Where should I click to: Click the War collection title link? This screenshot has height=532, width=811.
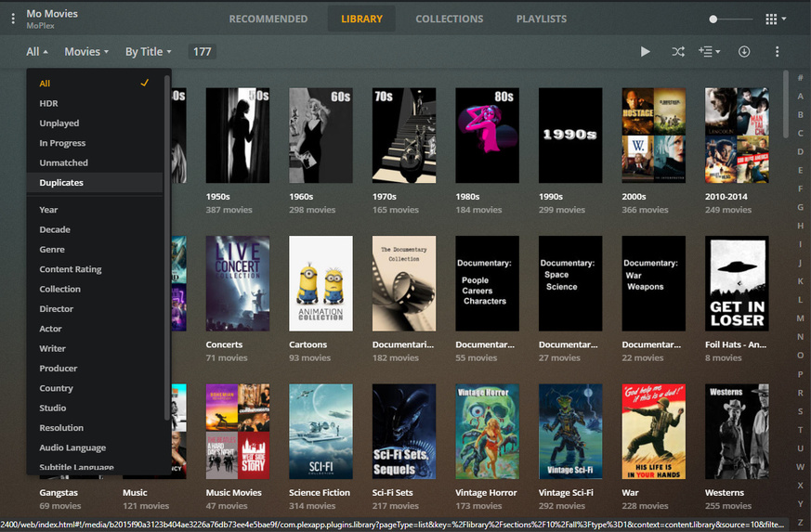pos(630,493)
